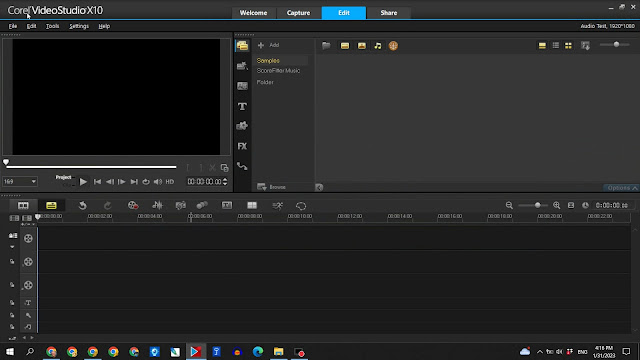Select the Samples library folder
Image resolution: width=640 pixels, height=360 pixels.
click(268, 60)
